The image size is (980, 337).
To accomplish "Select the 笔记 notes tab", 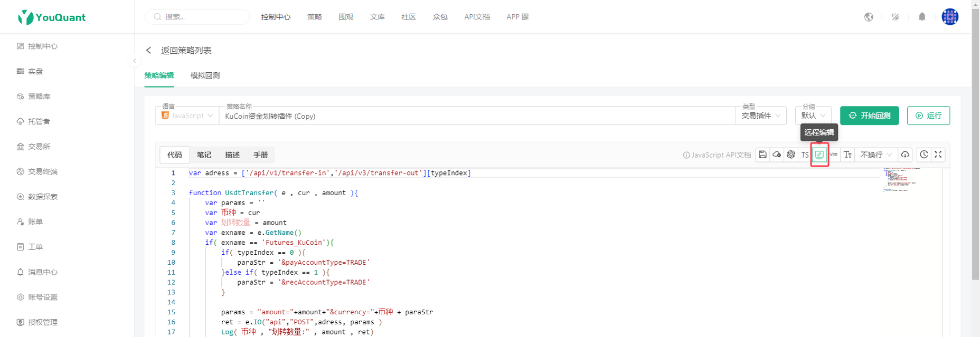I will [204, 155].
